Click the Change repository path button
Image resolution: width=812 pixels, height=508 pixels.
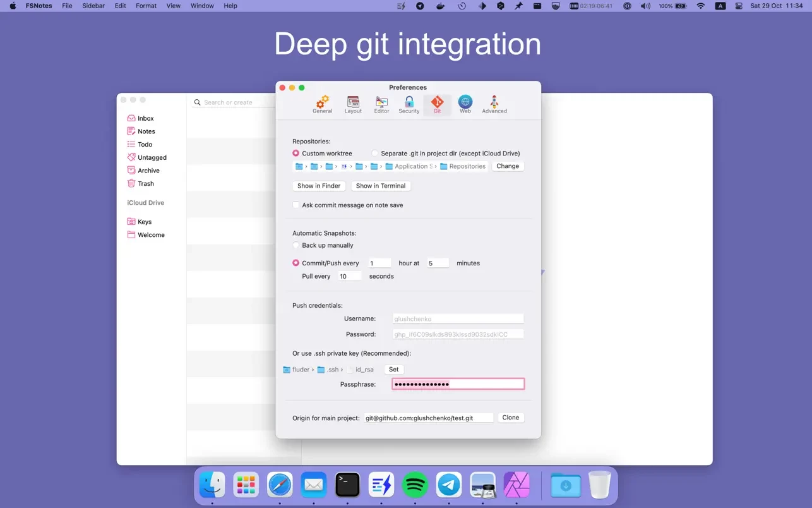pyautogui.click(x=508, y=166)
